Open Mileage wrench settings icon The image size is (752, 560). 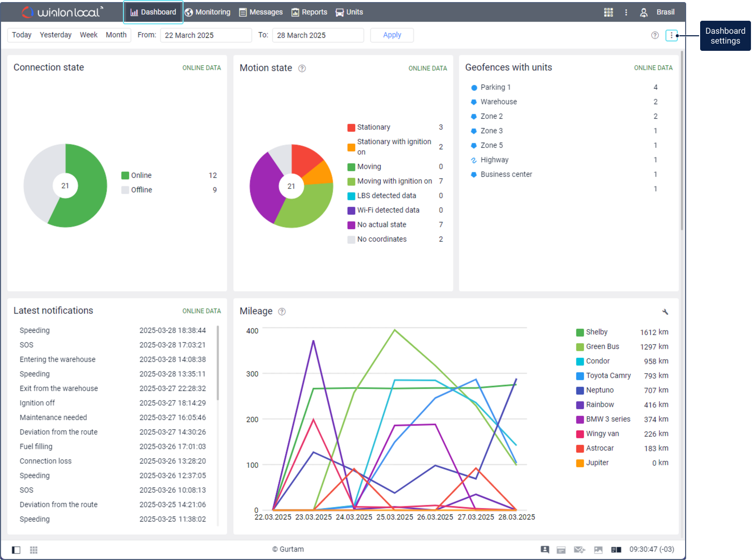coord(665,312)
